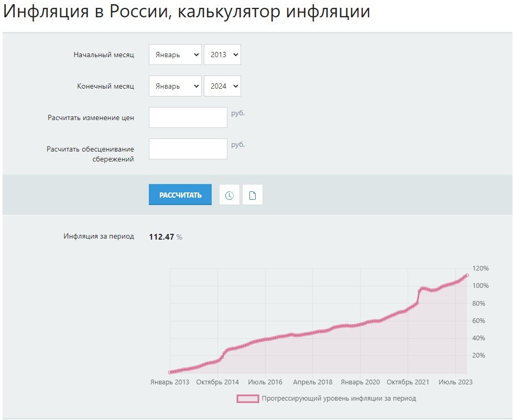Toggle the series via the legend text
Screen dimensions: 513x420
(339, 399)
